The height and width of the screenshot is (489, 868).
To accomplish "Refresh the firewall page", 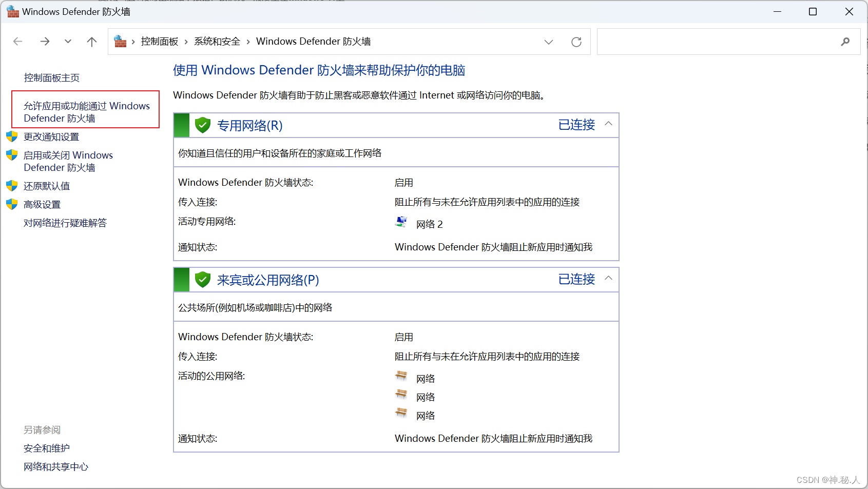I will click(x=576, y=42).
